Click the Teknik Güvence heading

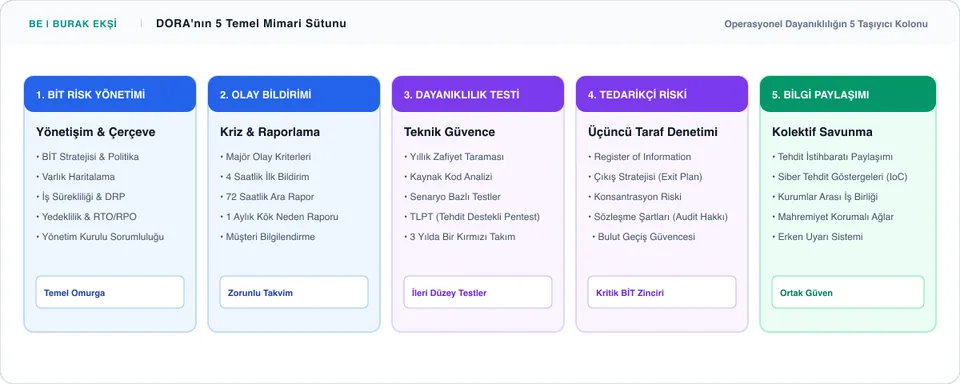[449, 132]
